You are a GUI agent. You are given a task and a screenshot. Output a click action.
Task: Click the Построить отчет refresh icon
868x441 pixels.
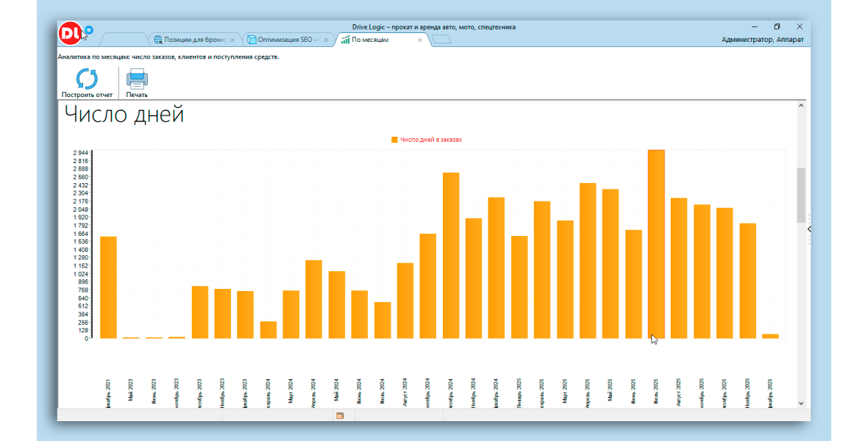click(x=87, y=79)
